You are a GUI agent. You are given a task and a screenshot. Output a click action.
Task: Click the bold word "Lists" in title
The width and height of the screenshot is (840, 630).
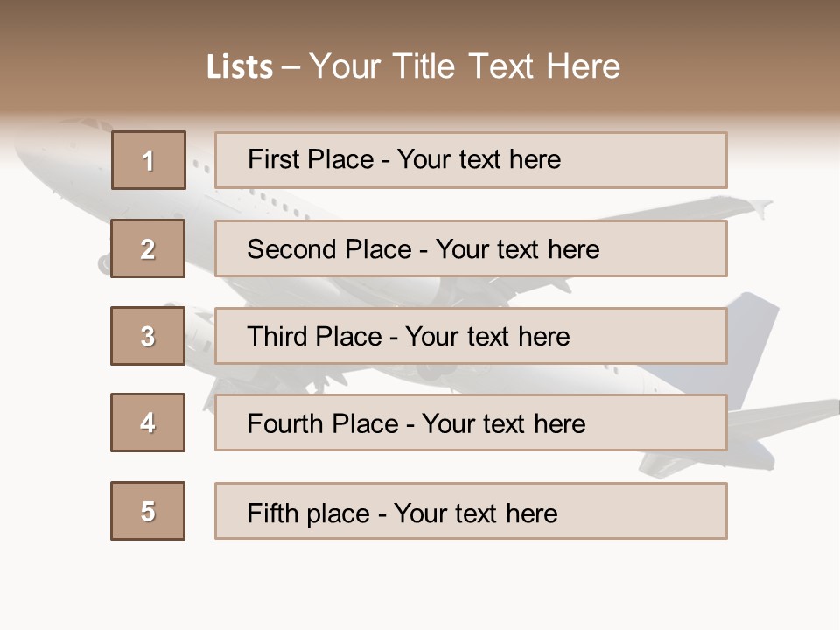point(240,67)
